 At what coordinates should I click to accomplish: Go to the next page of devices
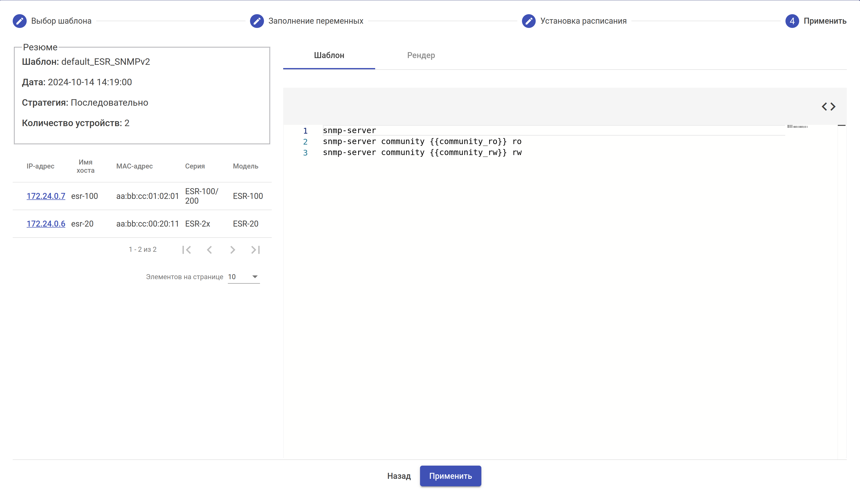pos(232,250)
